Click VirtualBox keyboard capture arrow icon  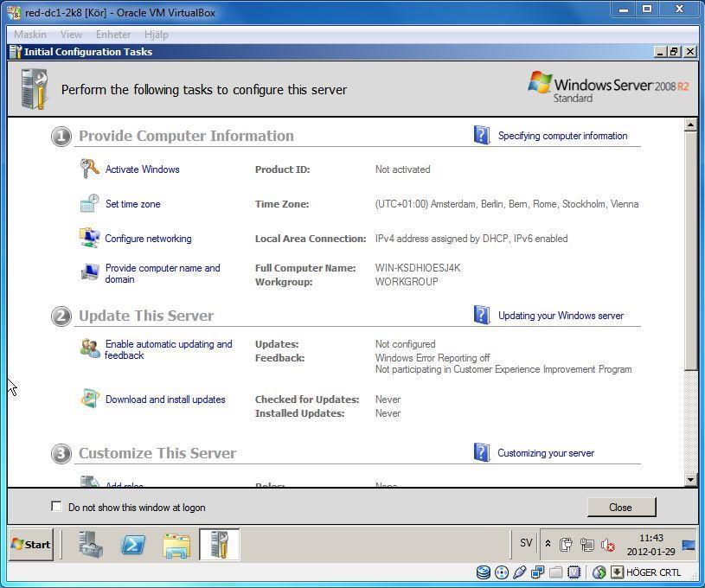(x=617, y=572)
